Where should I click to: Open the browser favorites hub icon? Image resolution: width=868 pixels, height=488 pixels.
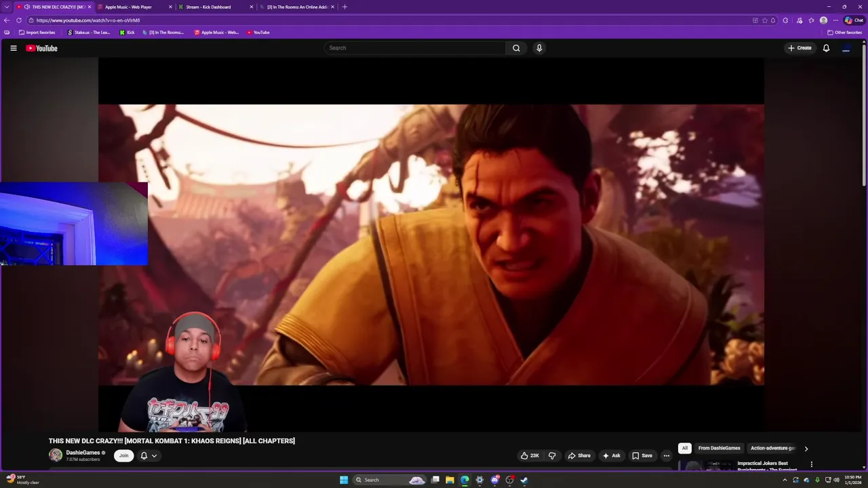[x=811, y=20]
